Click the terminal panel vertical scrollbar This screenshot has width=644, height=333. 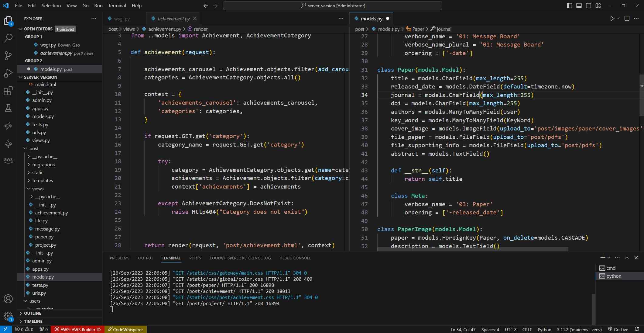tap(594, 309)
